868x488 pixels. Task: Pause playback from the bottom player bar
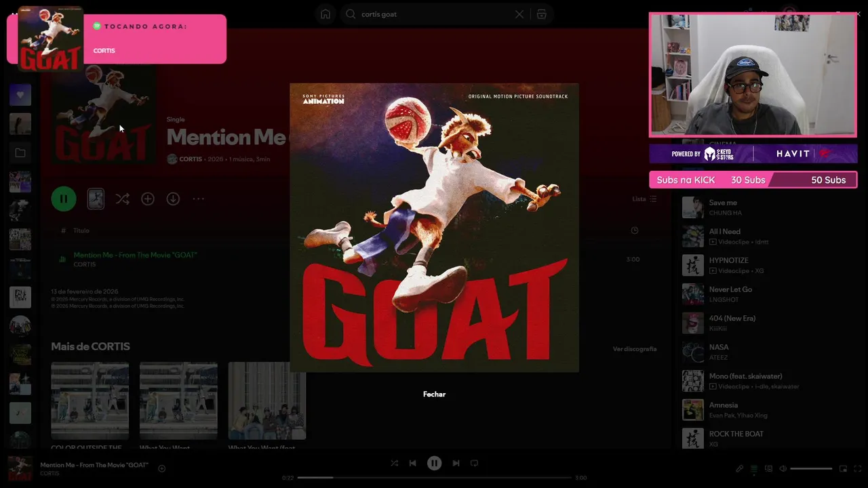point(434,463)
